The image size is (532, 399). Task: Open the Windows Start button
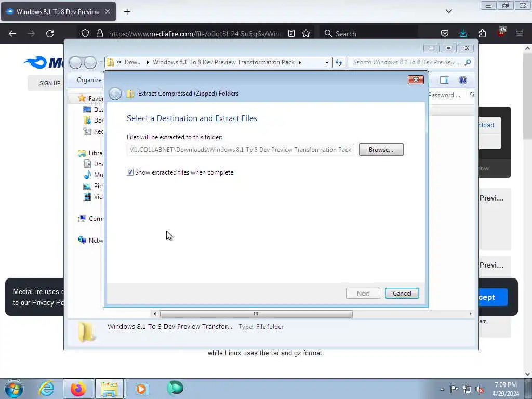point(14,389)
